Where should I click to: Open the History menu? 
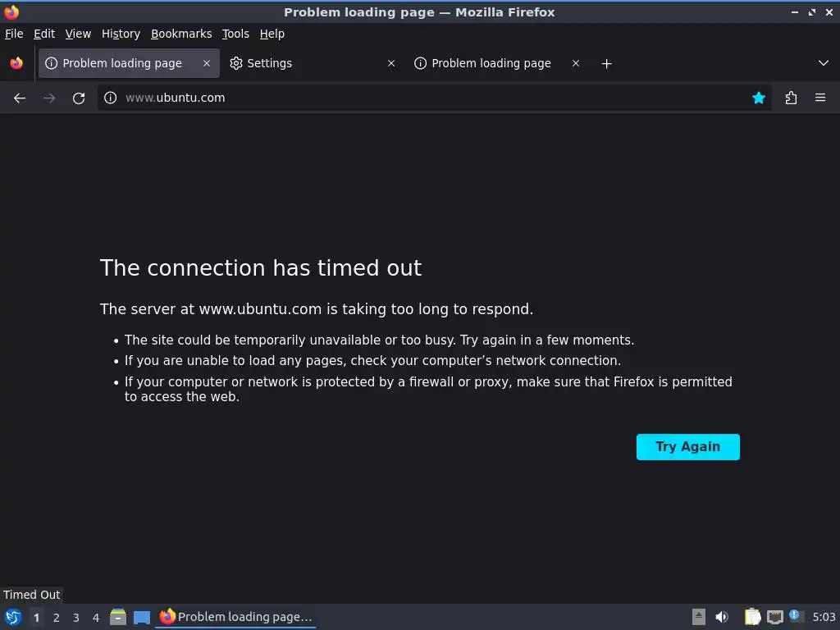[x=121, y=34]
